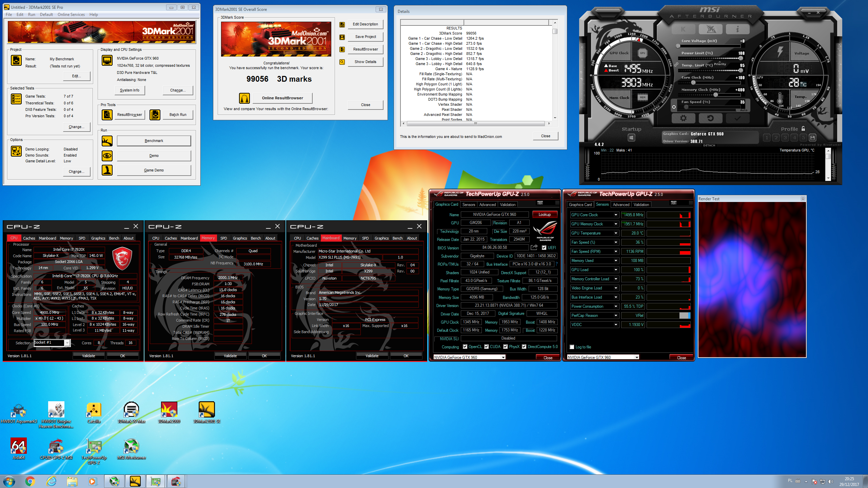Toggle the DirectCompute 5.0 checkbox

(x=524, y=347)
